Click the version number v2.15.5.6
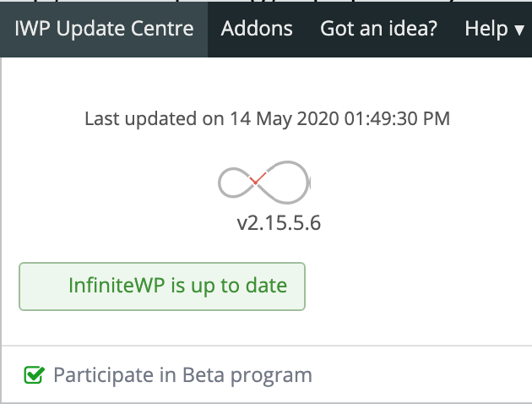Viewport: 532px width, 404px height. click(279, 224)
